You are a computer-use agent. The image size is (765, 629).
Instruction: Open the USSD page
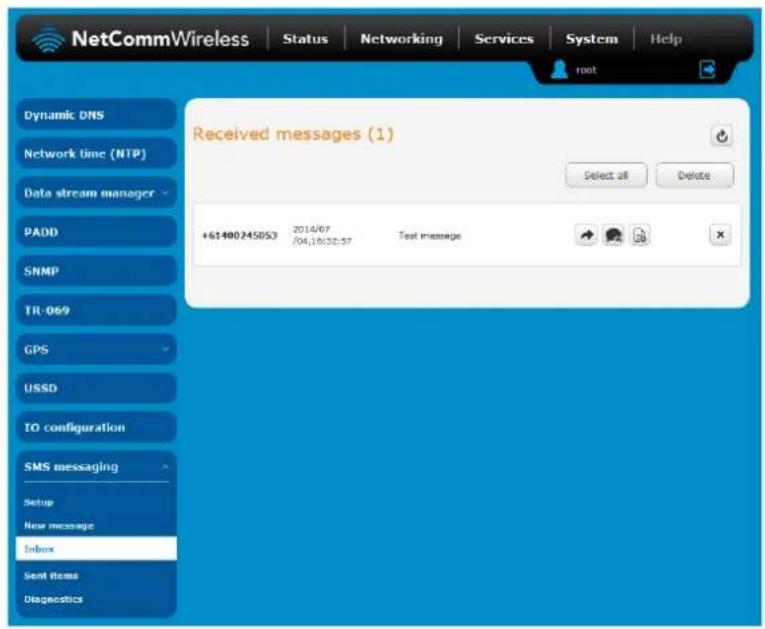pos(96,388)
